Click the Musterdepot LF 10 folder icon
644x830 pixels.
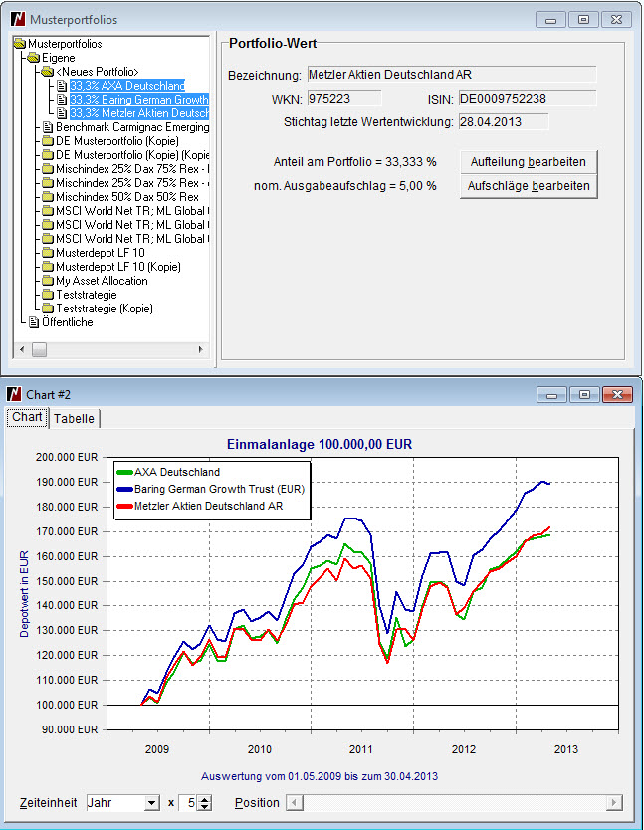(x=48, y=253)
